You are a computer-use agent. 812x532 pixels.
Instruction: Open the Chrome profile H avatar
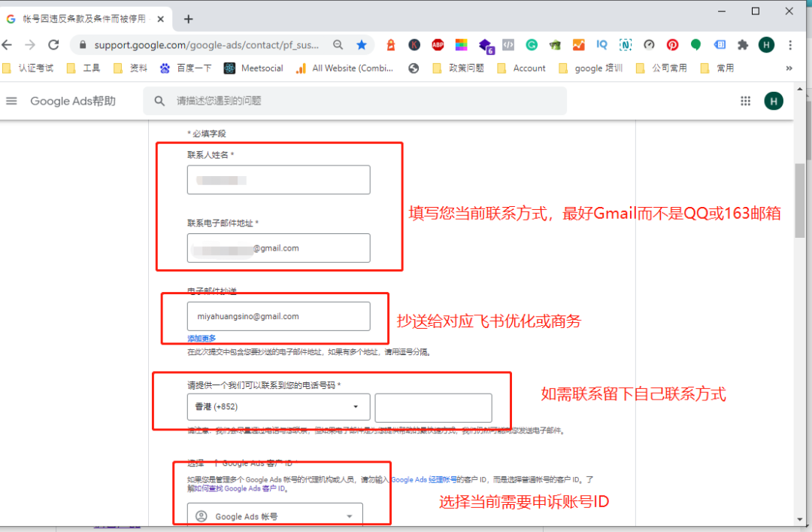[x=766, y=45]
